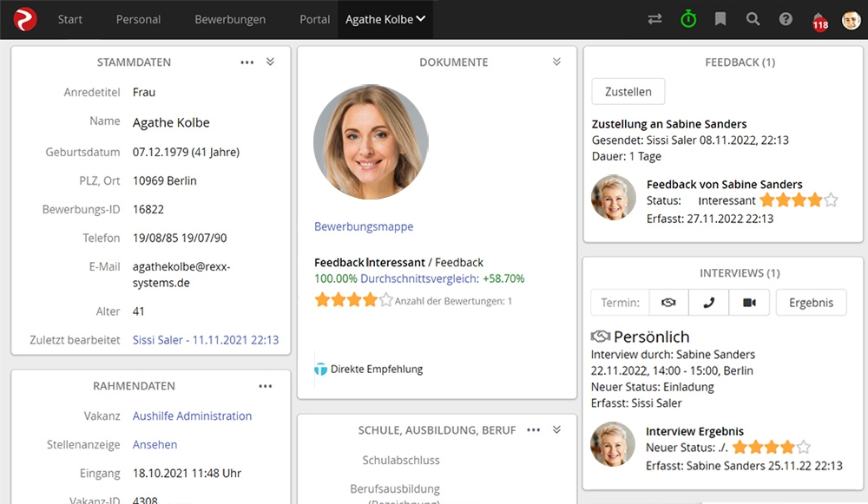Click the Direkte Empfehlung text
Screen dimensions: 868x504
[x=377, y=369]
